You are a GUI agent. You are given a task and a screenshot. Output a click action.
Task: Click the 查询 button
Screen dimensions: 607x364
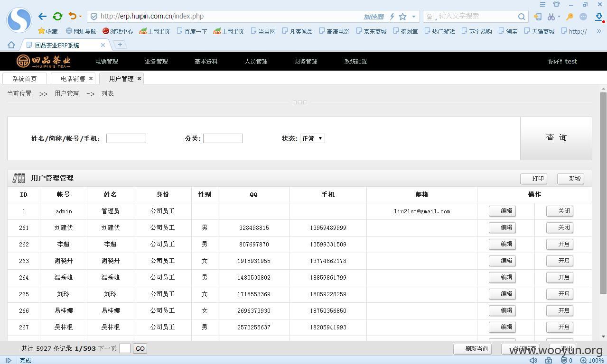[x=556, y=138]
